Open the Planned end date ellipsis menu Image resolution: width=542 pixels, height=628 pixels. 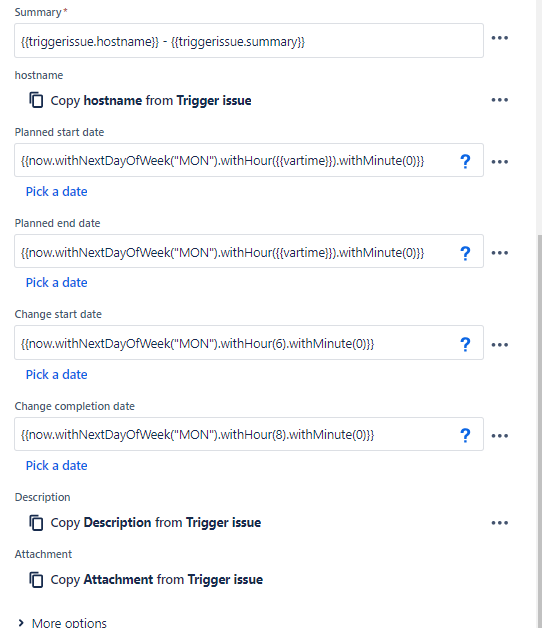point(500,253)
